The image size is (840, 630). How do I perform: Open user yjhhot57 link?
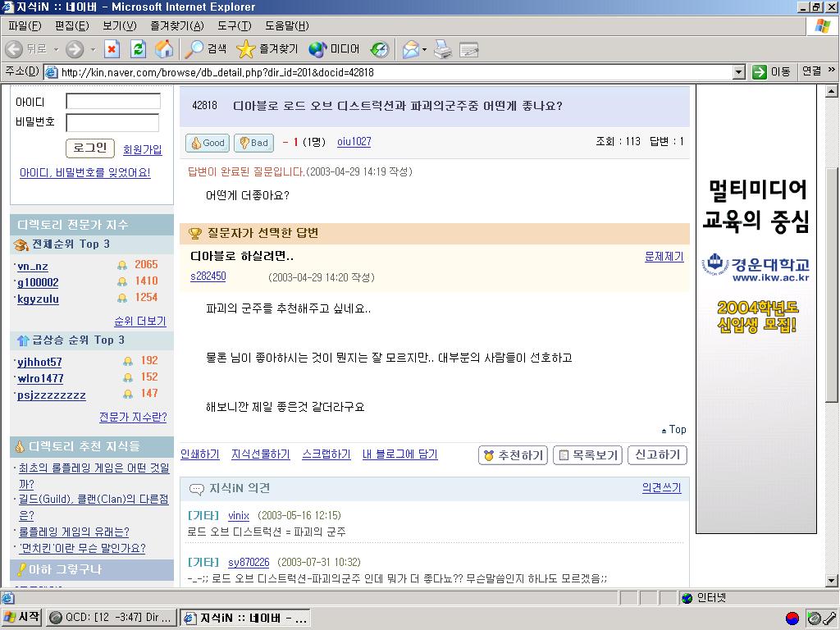[39, 362]
